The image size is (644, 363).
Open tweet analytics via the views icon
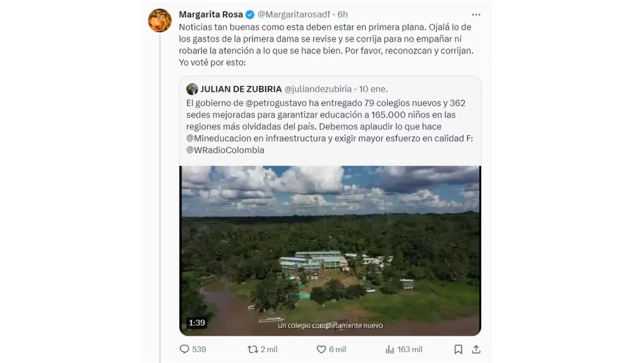[389, 349]
